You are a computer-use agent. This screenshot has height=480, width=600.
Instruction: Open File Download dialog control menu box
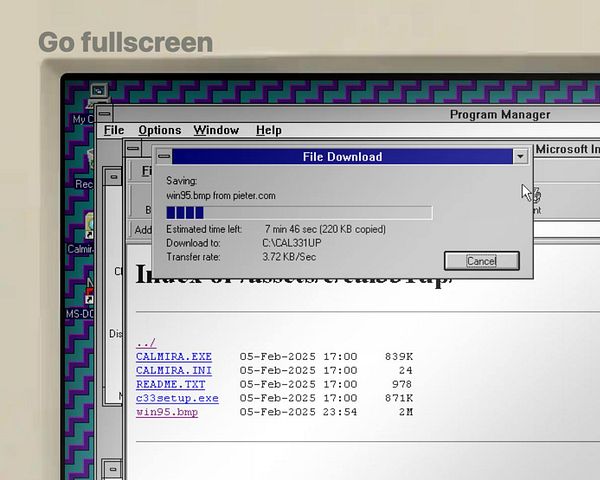tap(164, 156)
